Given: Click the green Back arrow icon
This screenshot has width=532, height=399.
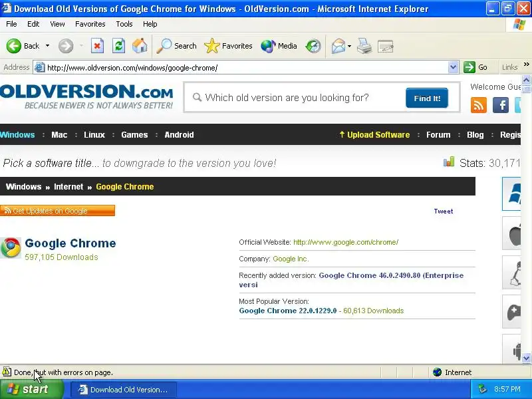Looking at the screenshot, I should pyautogui.click(x=14, y=46).
